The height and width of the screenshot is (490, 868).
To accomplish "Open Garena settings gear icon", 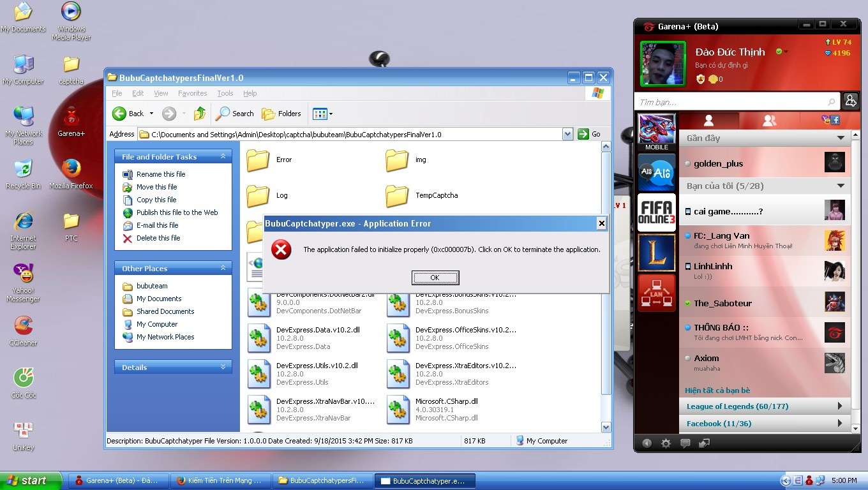I will tap(666, 443).
